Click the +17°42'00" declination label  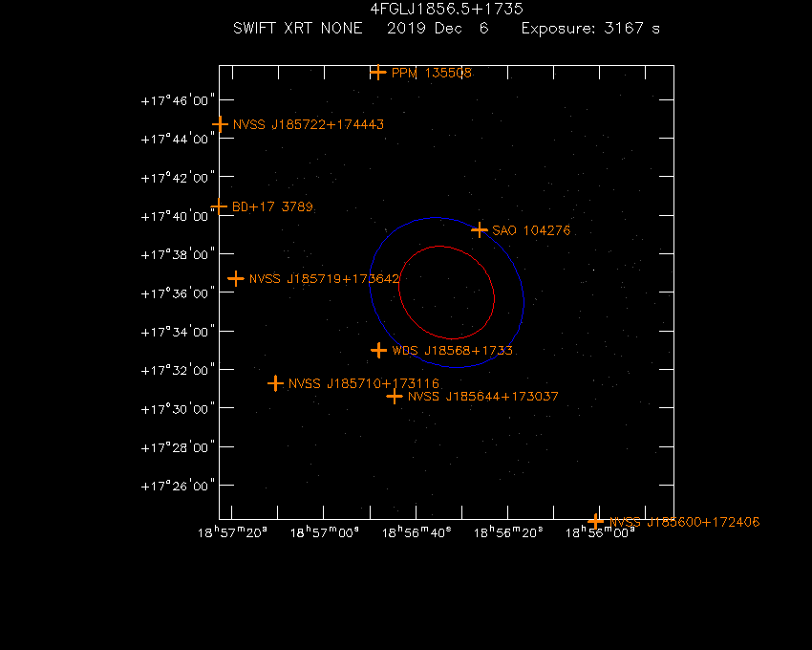coord(178,178)
